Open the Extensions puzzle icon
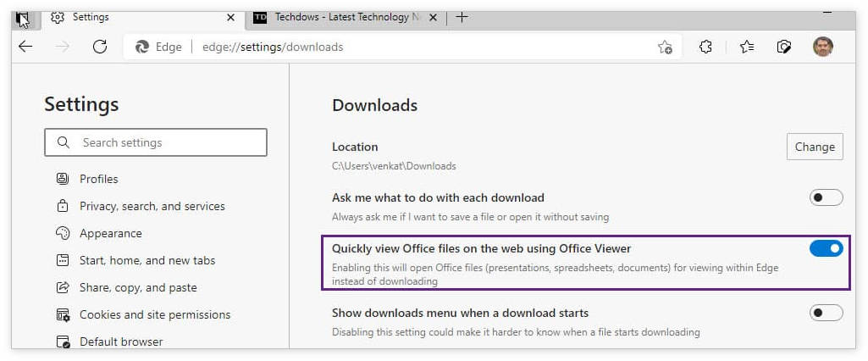This screenshot has width=868, height=361. pyautogui.click(x=705, y=47)
